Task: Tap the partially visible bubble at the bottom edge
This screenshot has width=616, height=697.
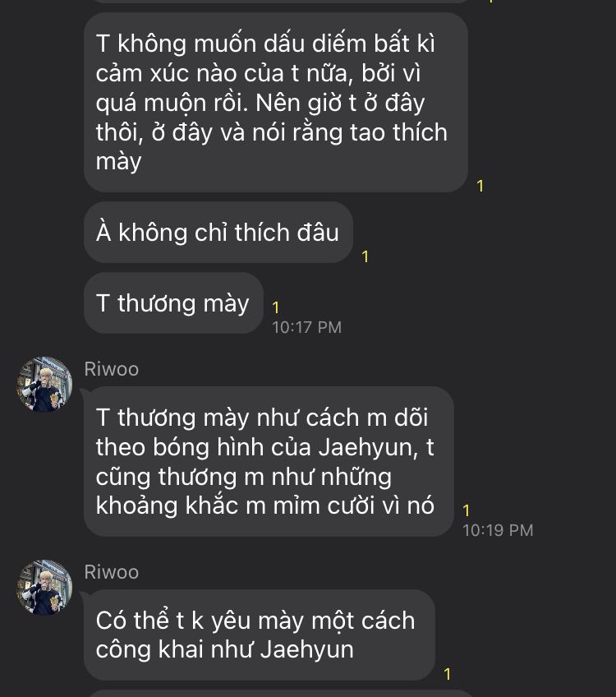Action: (x=280, y=694)
